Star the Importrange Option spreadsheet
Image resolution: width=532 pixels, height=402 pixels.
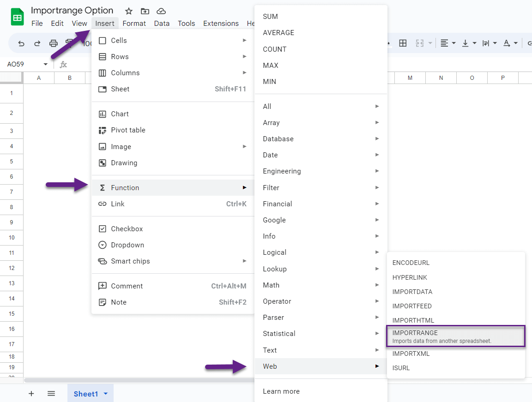pos(128,11)
